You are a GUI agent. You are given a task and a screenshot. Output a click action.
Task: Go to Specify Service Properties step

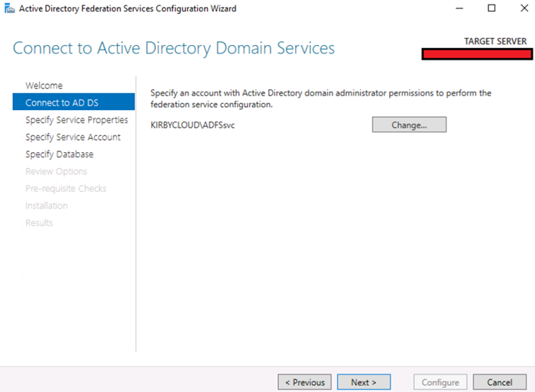pos(76,120)
